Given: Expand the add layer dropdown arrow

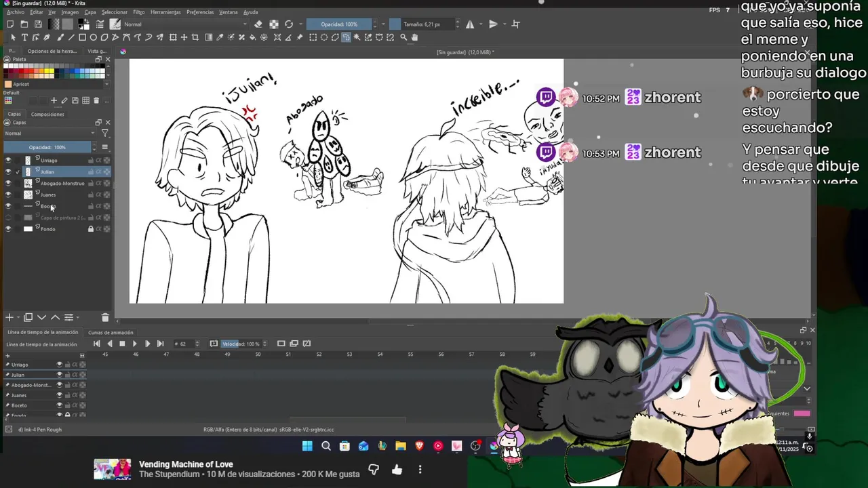Looking at the screenshot, I should (x=18, y=317).
